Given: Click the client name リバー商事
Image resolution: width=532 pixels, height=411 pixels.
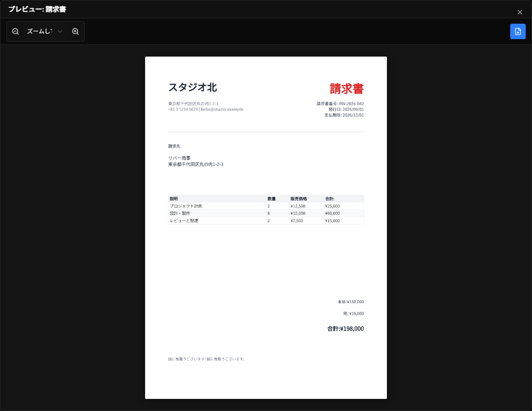Looking at the screenshot, I should 179,158.
